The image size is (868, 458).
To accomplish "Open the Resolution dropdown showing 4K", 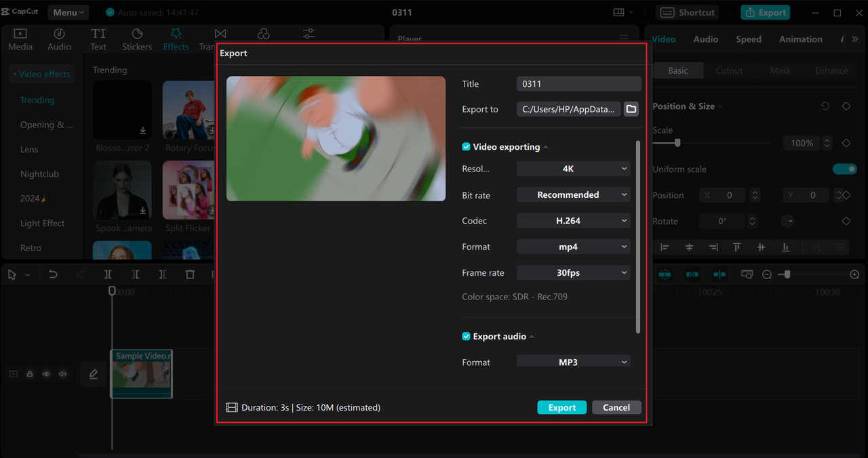I will point(573,169).
